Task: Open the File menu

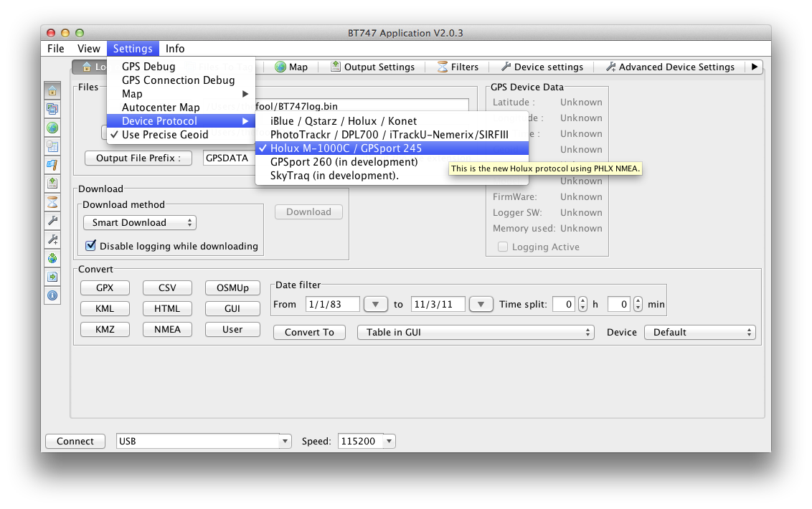Action: [56, 49]
